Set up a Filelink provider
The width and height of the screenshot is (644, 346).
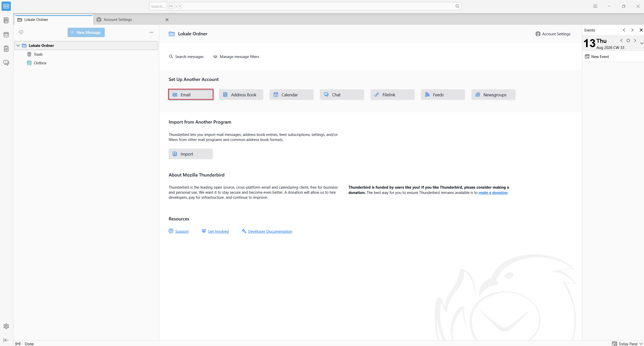click(x=392, y=95)
